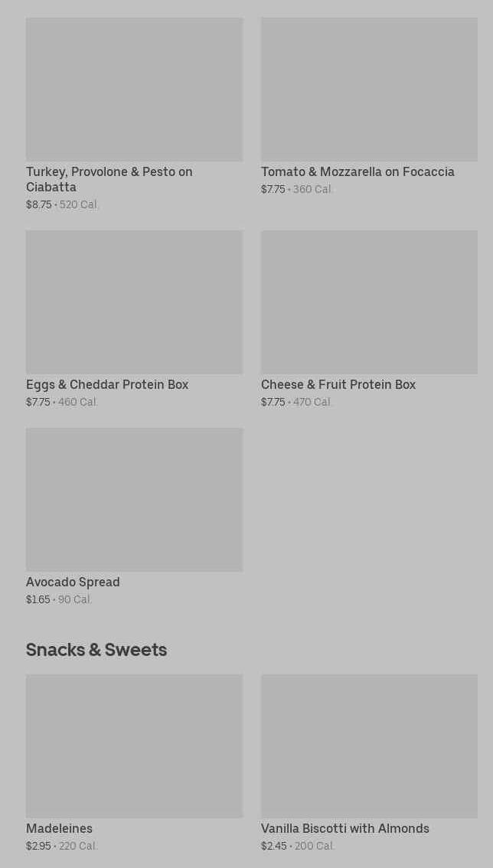Click the Tomato & Mozzarella on Focaccia image
The width and height of the screenshot is (493, 868).
click(x=369, y=90)
